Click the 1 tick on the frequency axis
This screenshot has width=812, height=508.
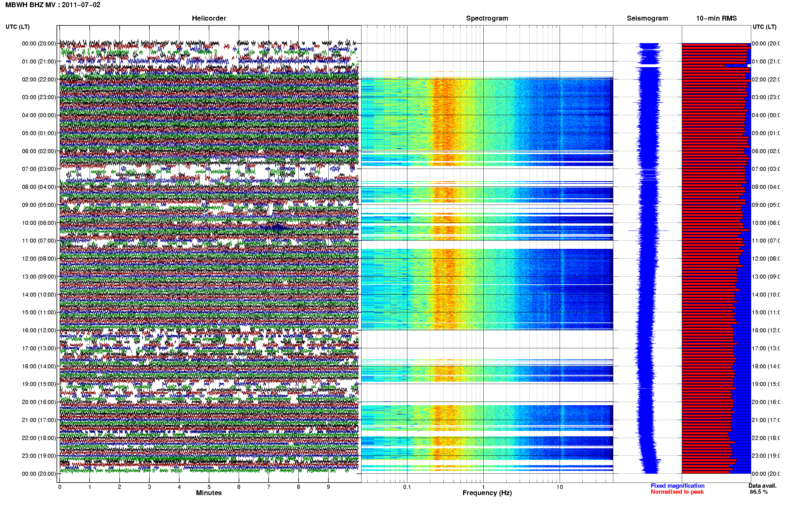tap(483, 487)
